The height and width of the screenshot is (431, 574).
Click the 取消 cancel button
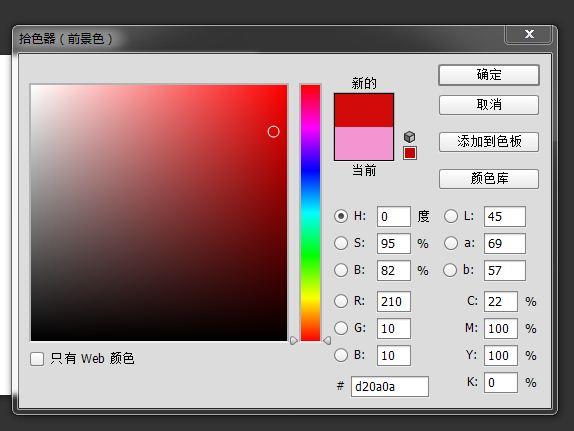[489, 105]
